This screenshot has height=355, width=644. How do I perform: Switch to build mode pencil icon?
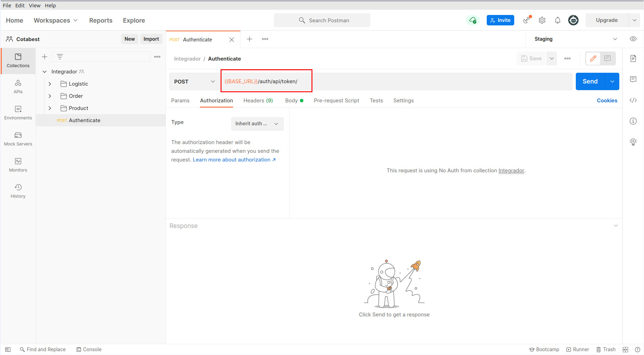point(593,58)
